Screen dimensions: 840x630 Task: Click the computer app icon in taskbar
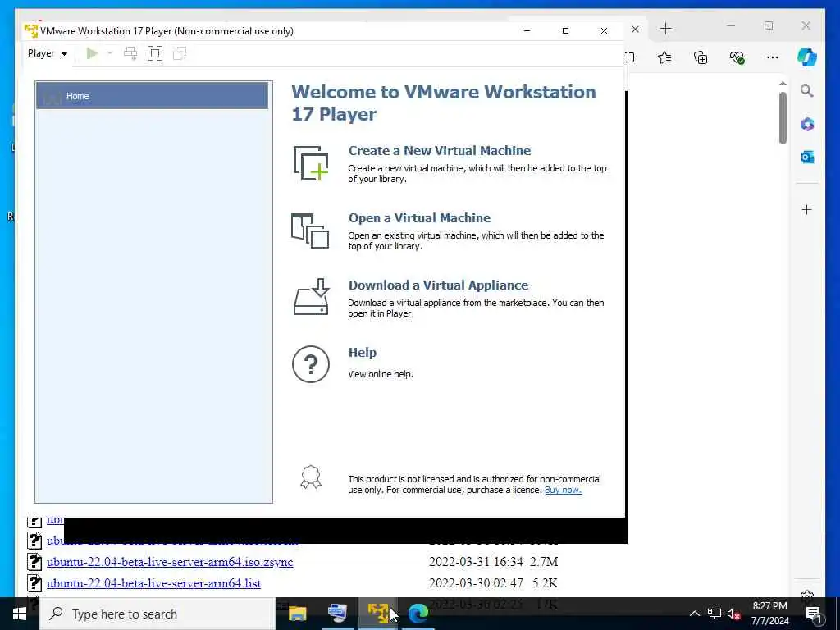click(x=337, y=614)
